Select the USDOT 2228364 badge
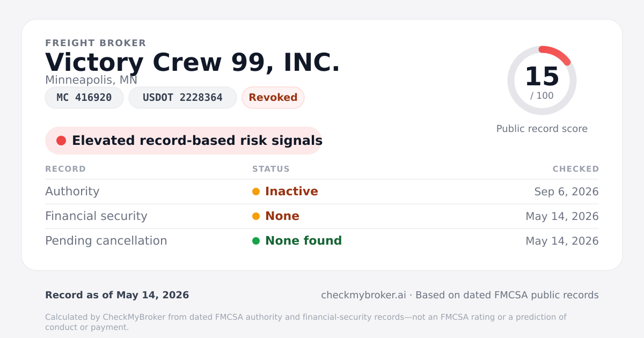644x338 pixels. point(182,98)
